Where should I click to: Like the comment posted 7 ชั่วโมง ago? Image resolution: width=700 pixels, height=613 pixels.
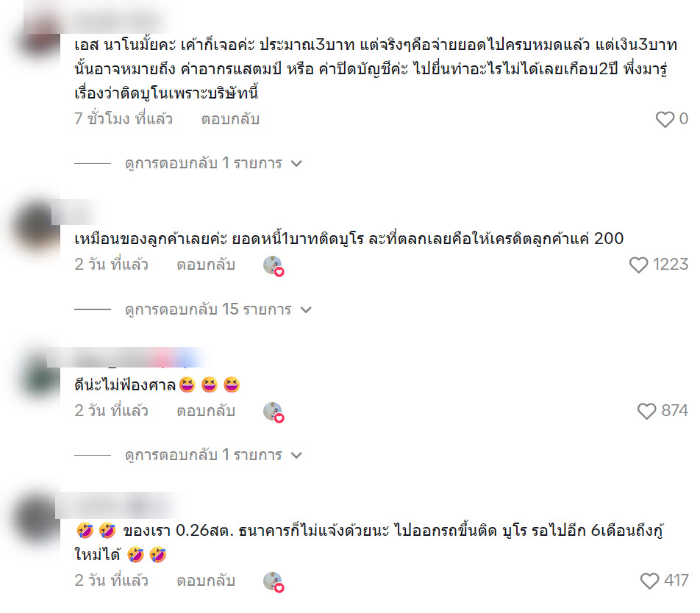[x=664, y=119]
